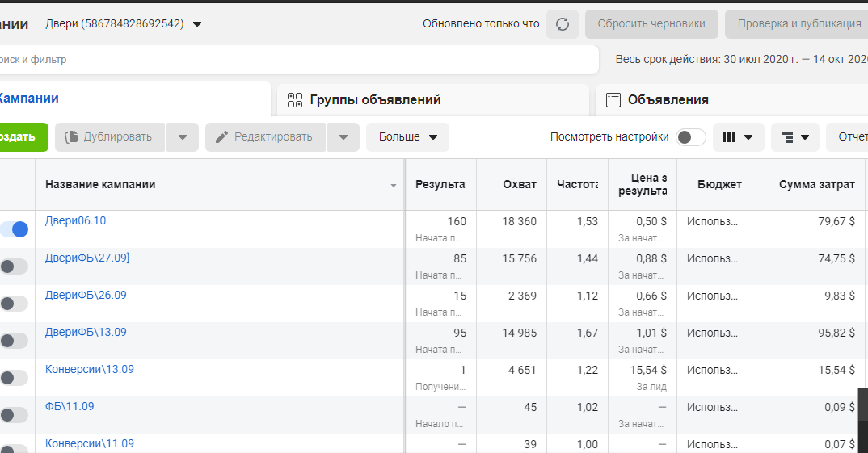This screenshot has width=868, height=453.
Task: Click the Отчеты button
Action: (x=847, y=137)
